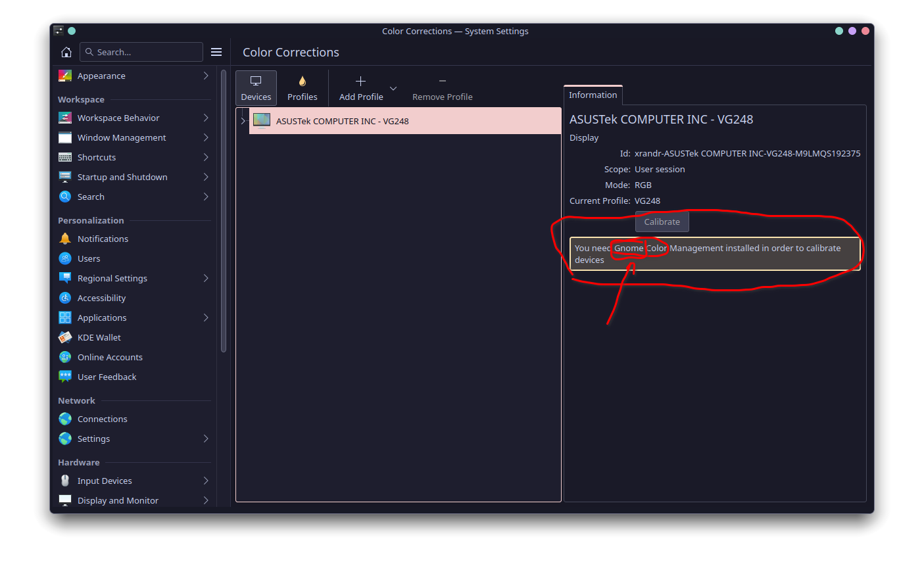
Task: Click the settings Search input field
Action: pyautogui.click(x=141, y=52)
